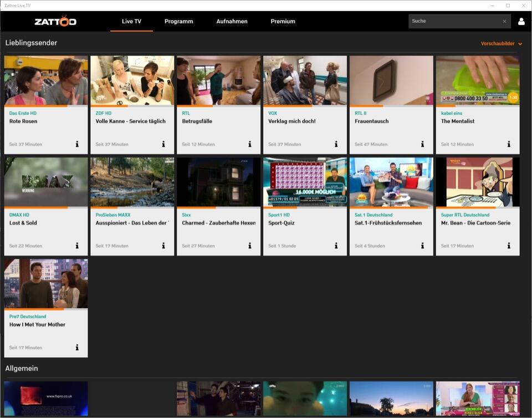Viewport: 532px width, 418px height.
Task: Open the RTL II Frauentausch thumbnail
Action: 391,80
